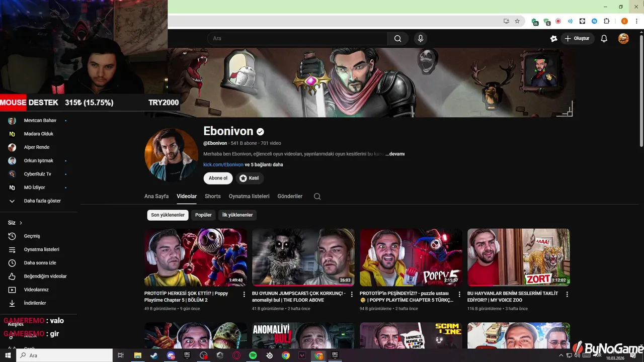Open Discord from the taskbar
The image size is (644, 362).
[x=171, y=355]
